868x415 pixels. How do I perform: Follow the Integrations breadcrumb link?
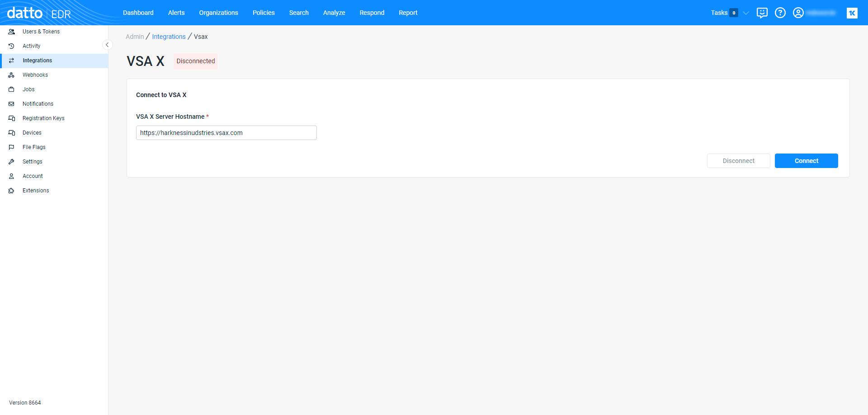tap(169, 37)
